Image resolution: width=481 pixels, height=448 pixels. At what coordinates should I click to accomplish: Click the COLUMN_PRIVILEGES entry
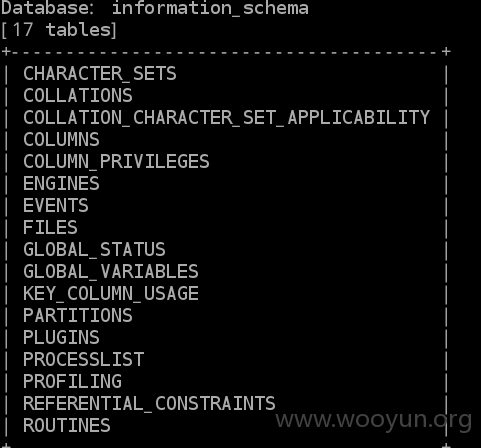116,162
